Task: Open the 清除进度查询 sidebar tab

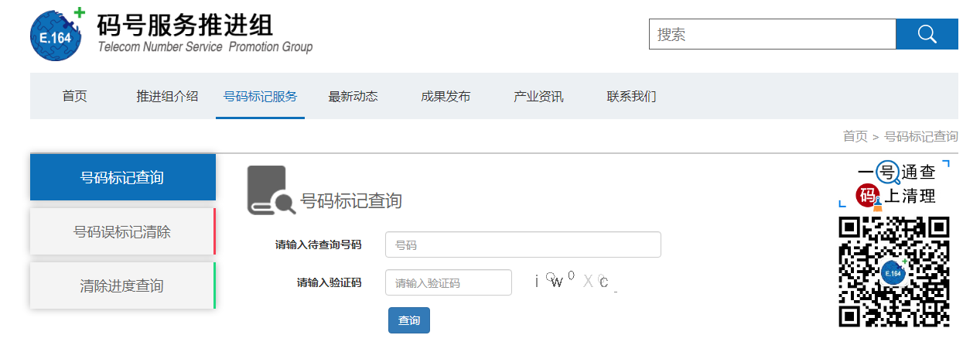Action: (x=122, y=285)
